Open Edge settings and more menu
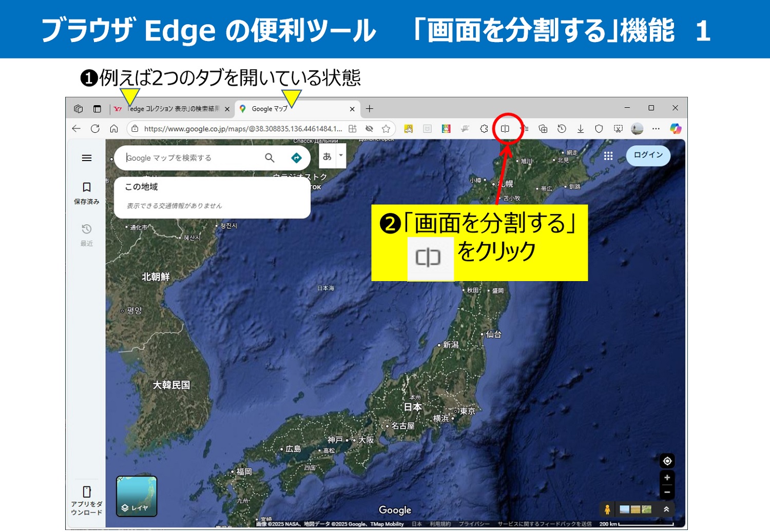The image size is (770, 532). [656, 129]
